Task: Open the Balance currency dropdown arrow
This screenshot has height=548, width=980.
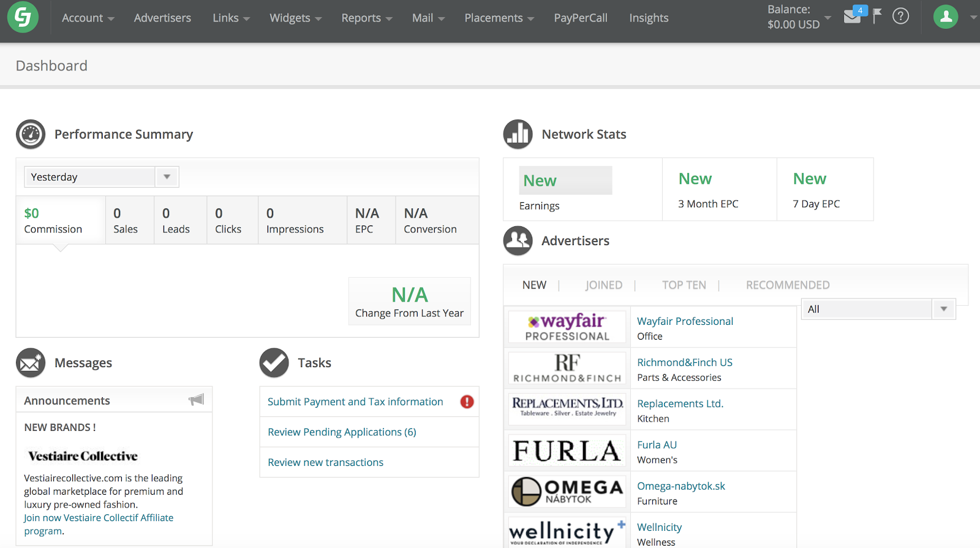Action: tap(828, 18)
